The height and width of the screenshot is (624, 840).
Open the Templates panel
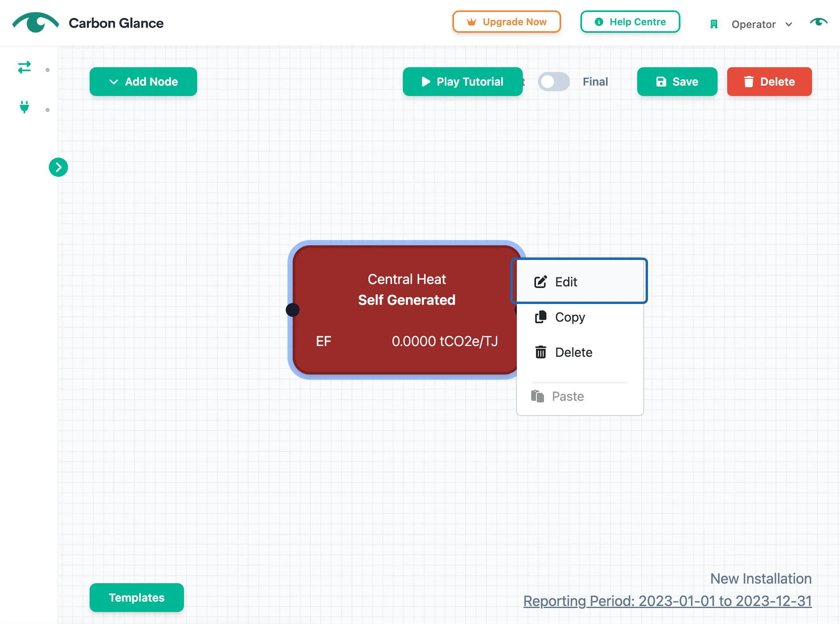click(137, 598)
